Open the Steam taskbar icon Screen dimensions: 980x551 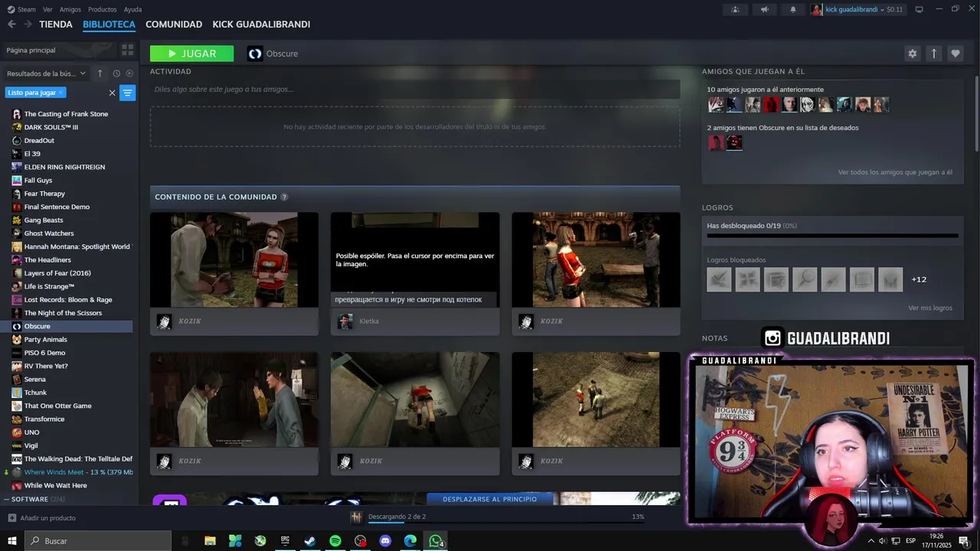coord(310,541)
